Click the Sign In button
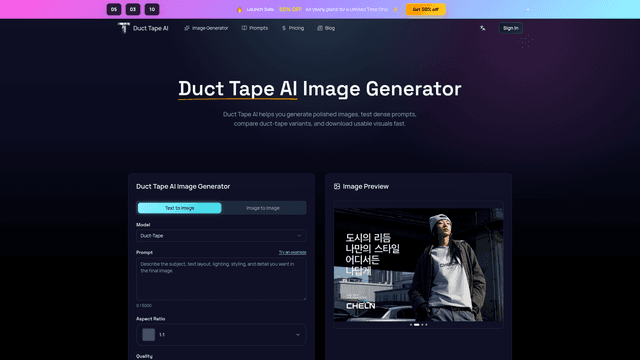Viewport: 640px width, 360px height. (x=511, y=28)
